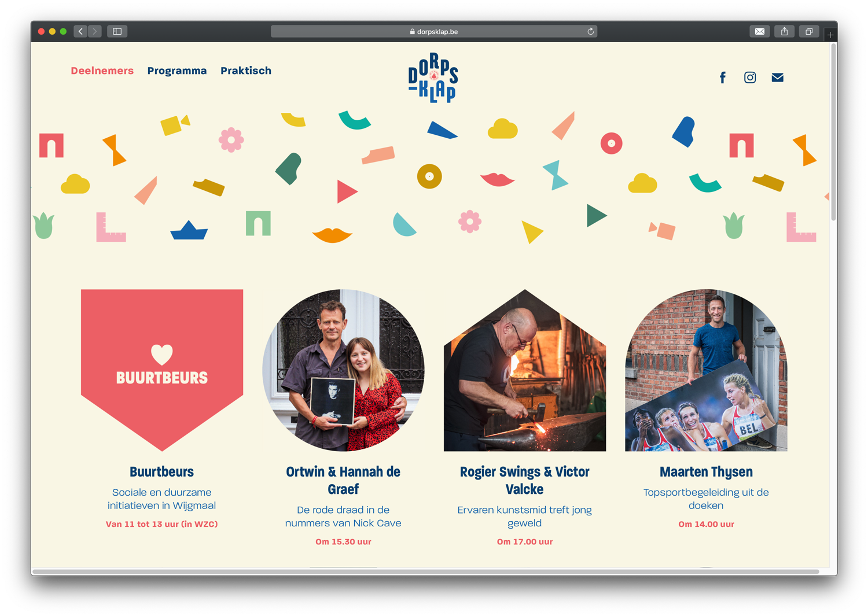Click the Rogier Swings blacksmith photo

pyautogui.click(x=525, y=370)
